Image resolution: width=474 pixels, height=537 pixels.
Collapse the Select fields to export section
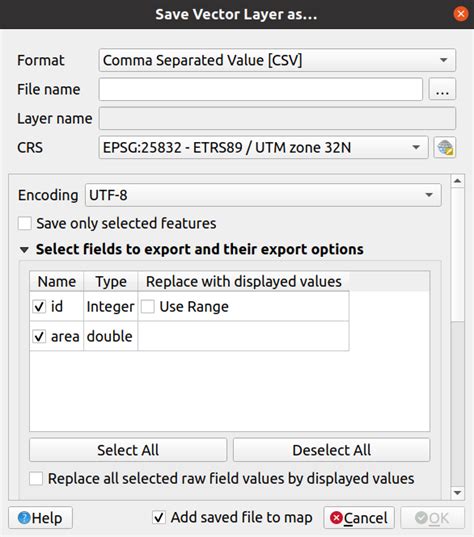(24, 250)
